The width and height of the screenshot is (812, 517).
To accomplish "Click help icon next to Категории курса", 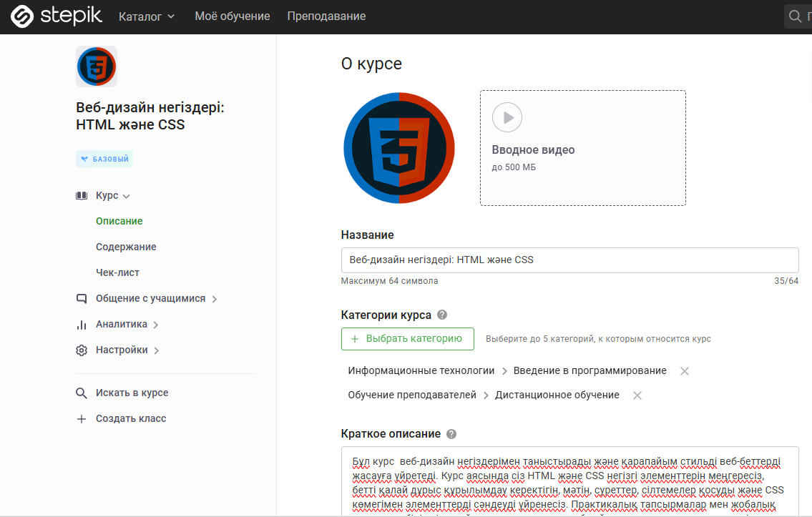I will coord(442,315).
